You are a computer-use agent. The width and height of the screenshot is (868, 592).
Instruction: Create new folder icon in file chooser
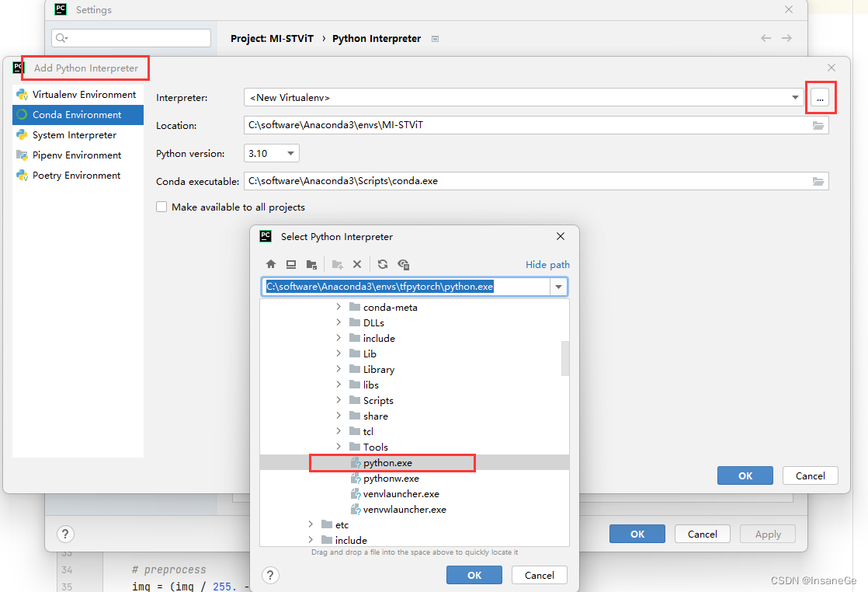(x=337, y=264)
